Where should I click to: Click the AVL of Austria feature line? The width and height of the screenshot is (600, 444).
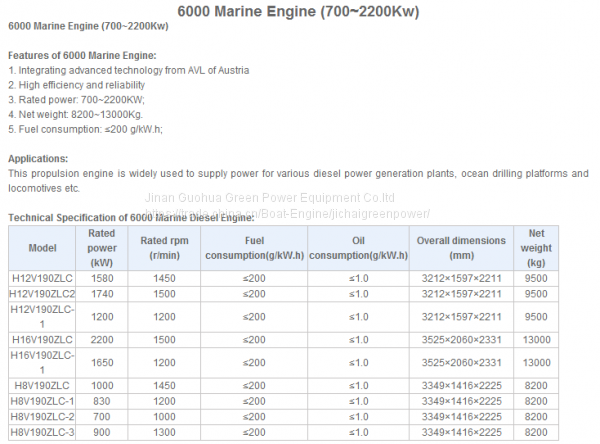click(128, 70)
